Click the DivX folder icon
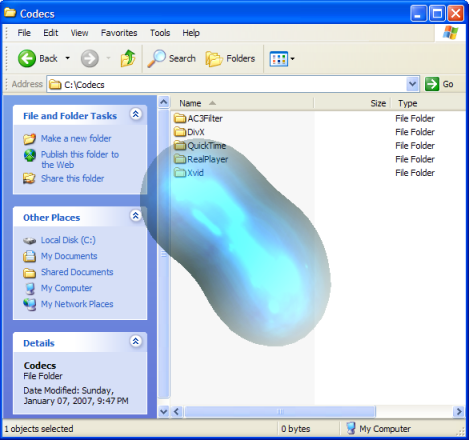 (x=180, y=132)
